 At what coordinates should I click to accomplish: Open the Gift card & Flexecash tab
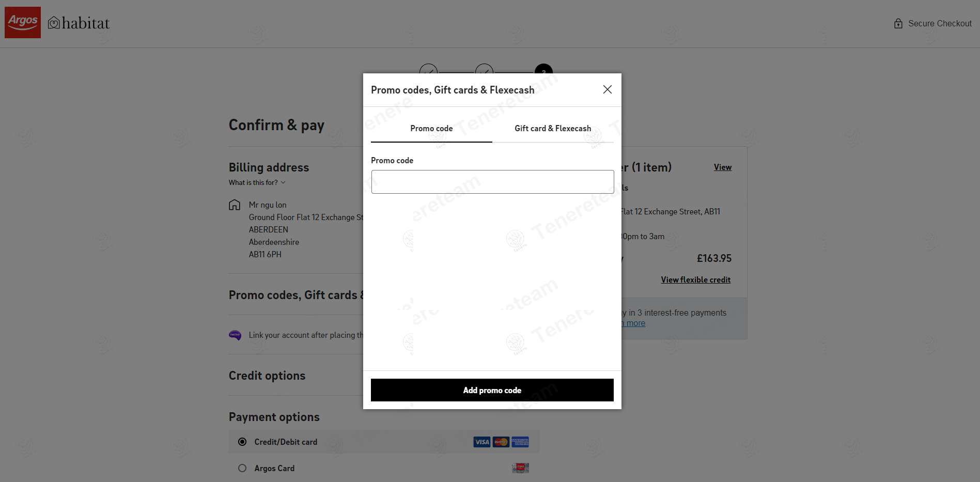pos(553,129)
